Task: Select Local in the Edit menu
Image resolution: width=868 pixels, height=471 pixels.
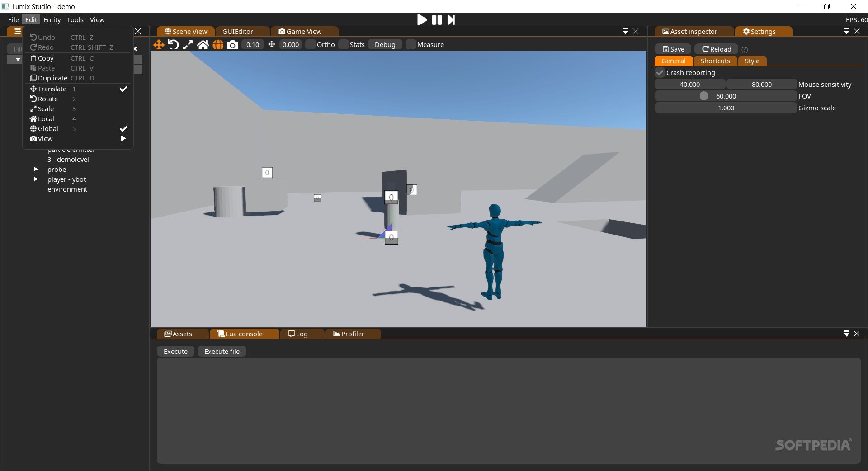Action: (78, 119)
